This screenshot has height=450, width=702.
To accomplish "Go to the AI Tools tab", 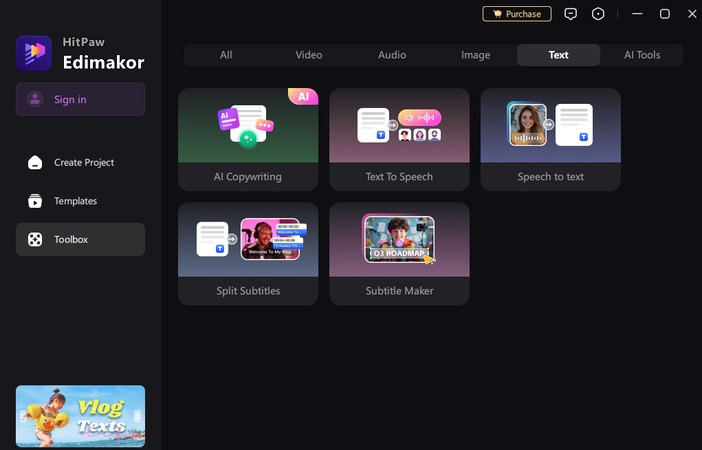I will pos(642,55).
